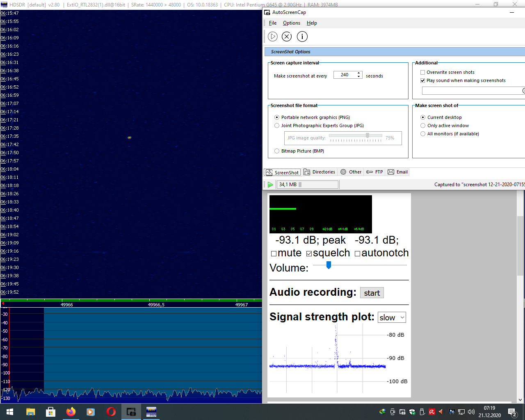This screenshot has width=525, height=420.
Task: Launch Opera browser from the taskbar
Action: 111,412
